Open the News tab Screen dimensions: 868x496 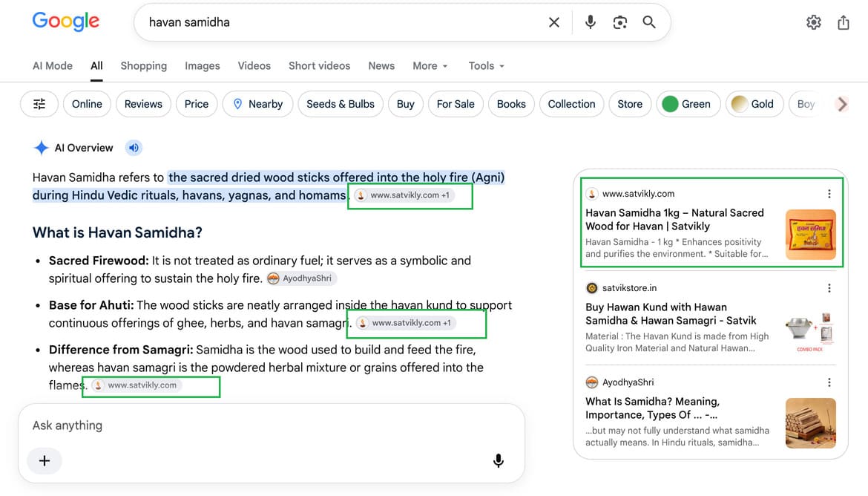pyautogui.click(x=381, y=66)
